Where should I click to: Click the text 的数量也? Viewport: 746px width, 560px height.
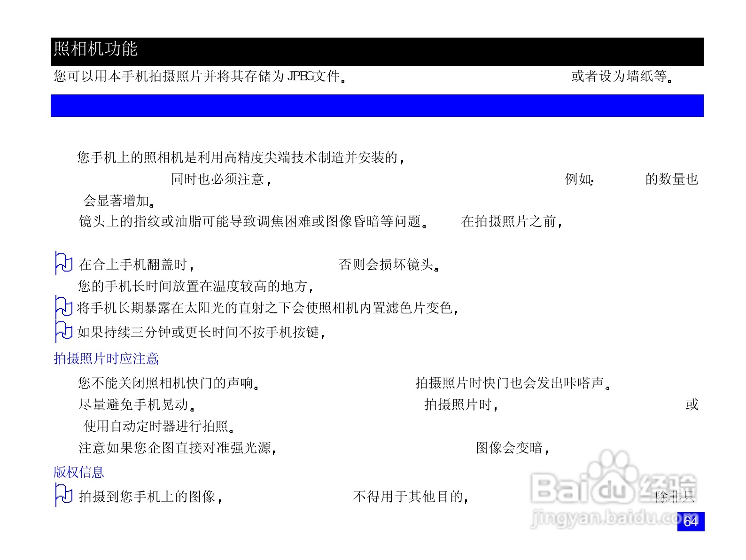(x=671, y=179)
